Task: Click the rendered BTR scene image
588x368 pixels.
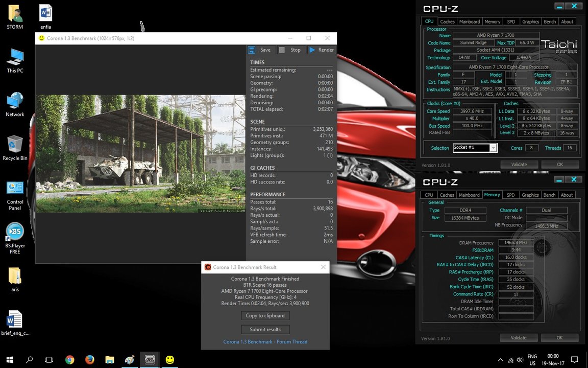Action: 141,153
